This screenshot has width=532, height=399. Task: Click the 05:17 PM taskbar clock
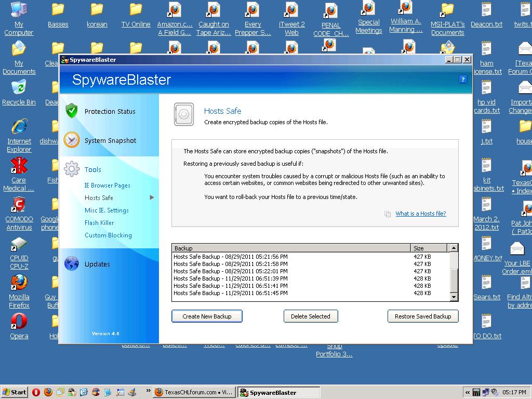514,392
